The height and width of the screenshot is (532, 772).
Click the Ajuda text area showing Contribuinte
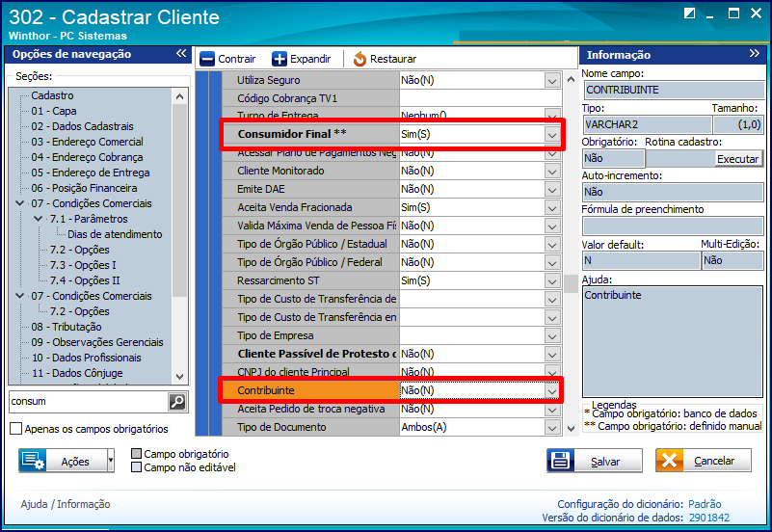pos(673,341)
